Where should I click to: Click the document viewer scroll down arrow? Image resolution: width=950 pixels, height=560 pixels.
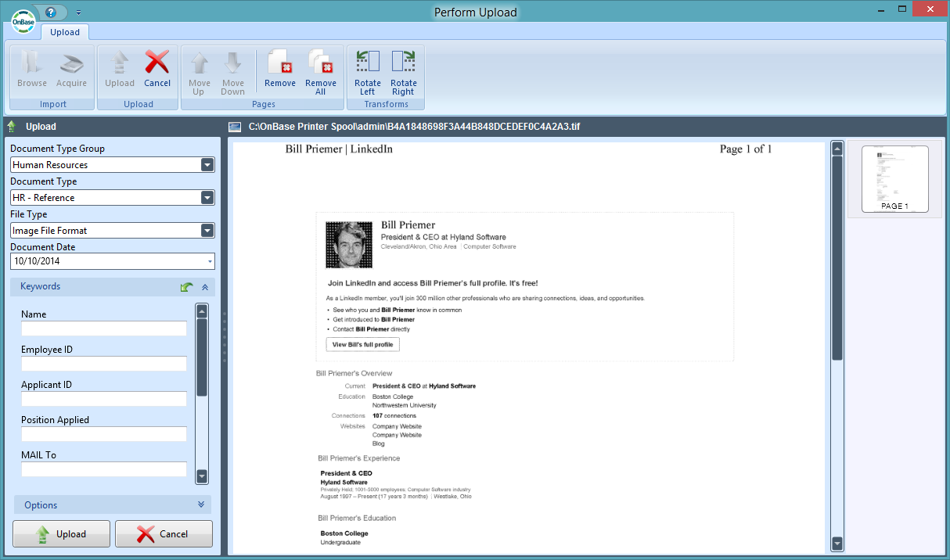(837, 544)
